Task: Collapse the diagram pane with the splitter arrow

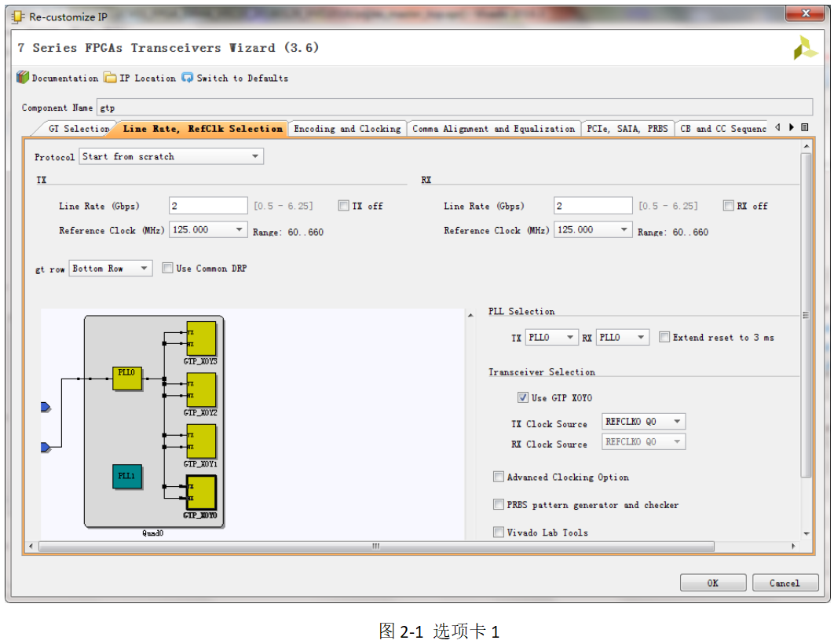Action: coord(470,316)
